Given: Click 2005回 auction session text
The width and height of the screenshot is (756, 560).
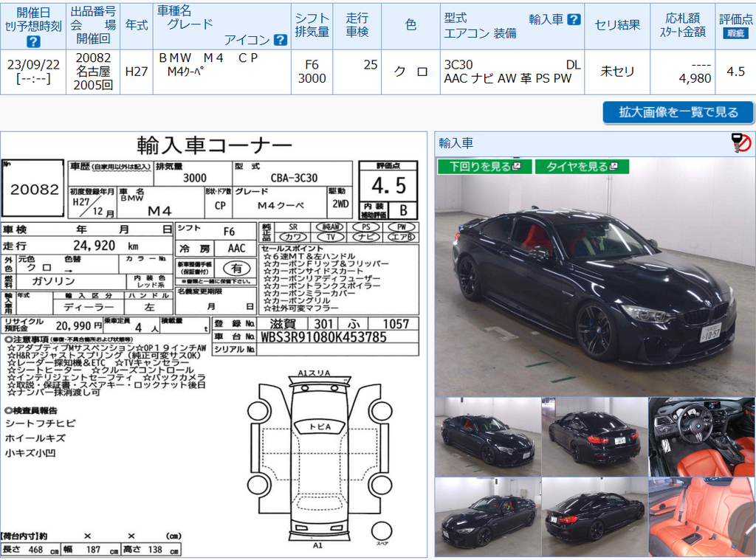Looking at the screenshot, I should click(93, 85).
